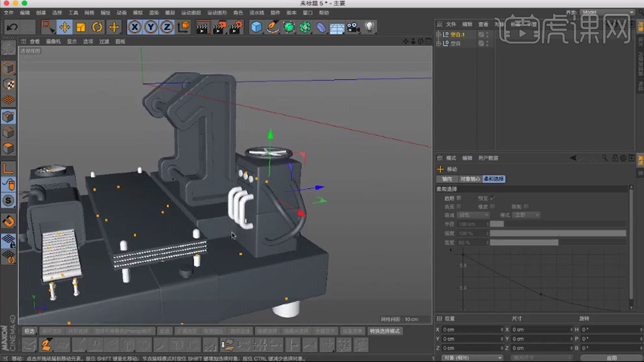Click the 转换选择模式 button
The width and height of the screenshot is (644, 362).
click(385, 331)
